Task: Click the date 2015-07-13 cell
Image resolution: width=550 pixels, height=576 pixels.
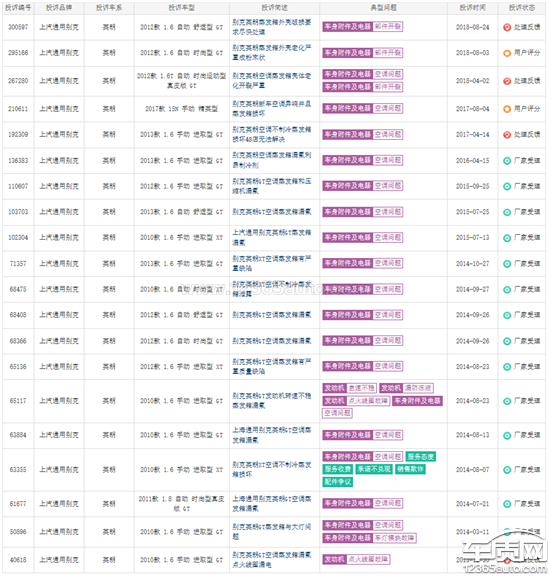Action: coord(472,238)
